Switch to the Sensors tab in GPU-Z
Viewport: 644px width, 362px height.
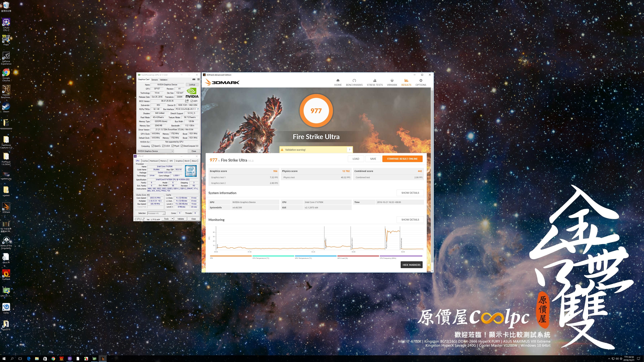pos(154,80)
